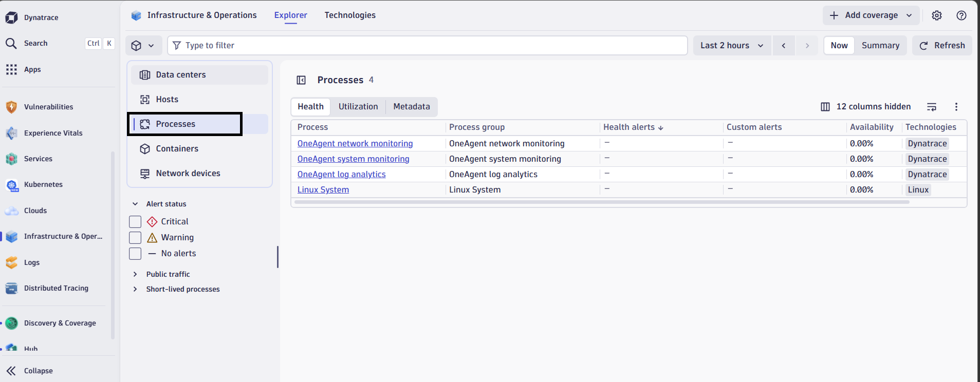Open OneAgent log analytics process link
Image resolution: width=980 pixels, height=382 pixels.
342,175
